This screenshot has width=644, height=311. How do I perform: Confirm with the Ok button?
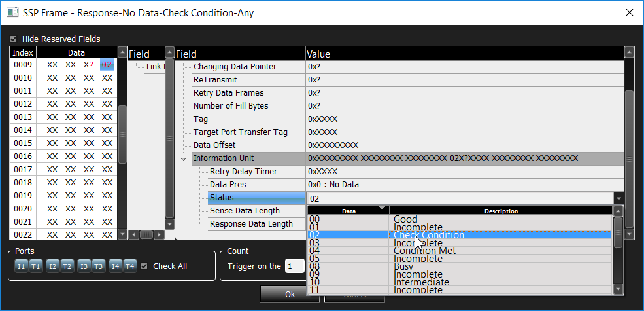[290, 295]
